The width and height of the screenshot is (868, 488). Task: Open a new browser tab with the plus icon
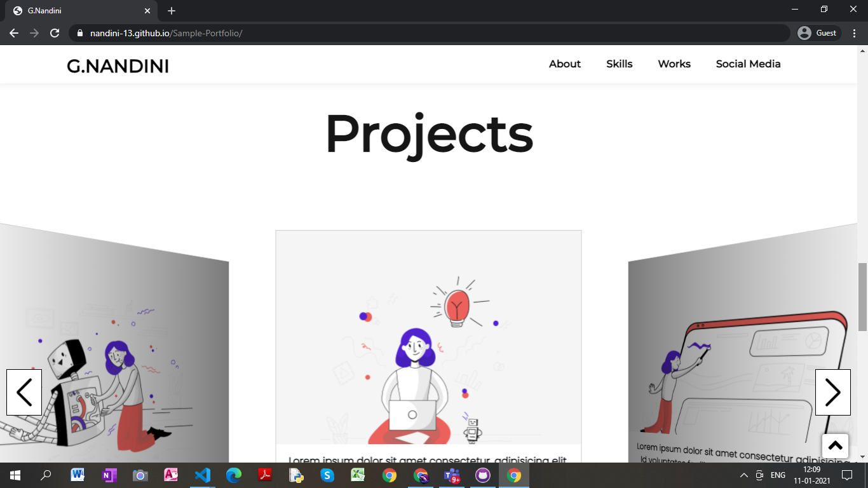[x=171, y=10]
